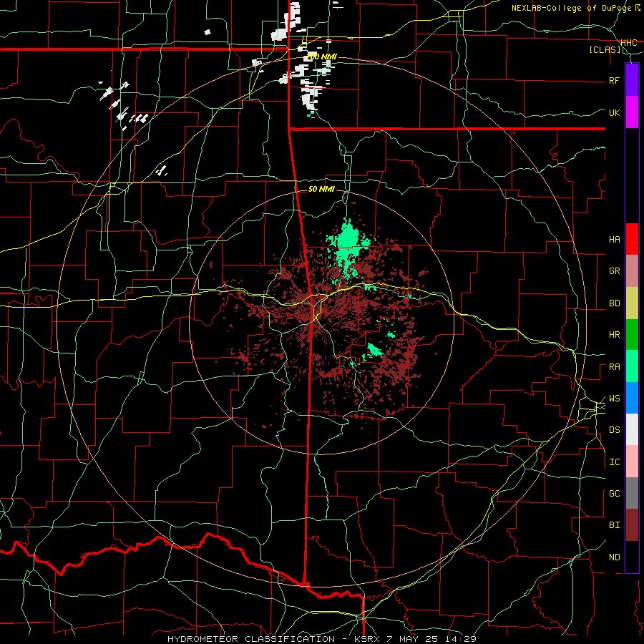Select the WS blue legend swatch

click(632, 398)
